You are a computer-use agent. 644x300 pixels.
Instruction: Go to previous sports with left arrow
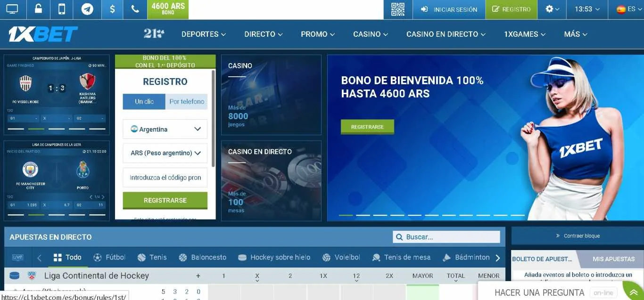[40, 258]
